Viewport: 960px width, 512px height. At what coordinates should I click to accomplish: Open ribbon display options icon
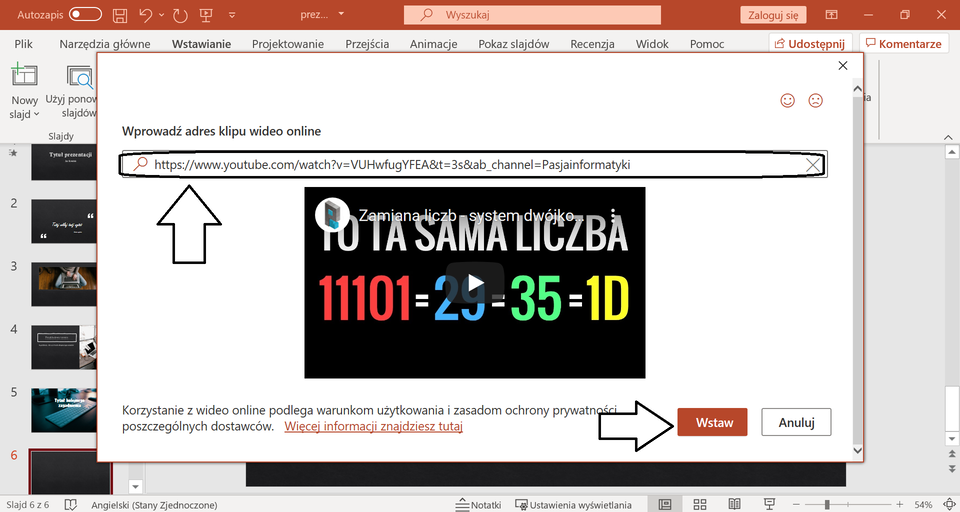click(831, 15)
